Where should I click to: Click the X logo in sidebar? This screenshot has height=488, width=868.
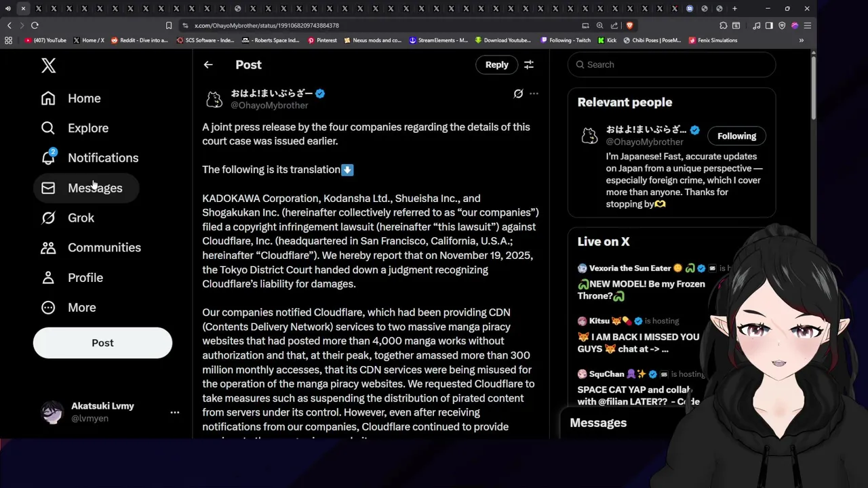48,65
